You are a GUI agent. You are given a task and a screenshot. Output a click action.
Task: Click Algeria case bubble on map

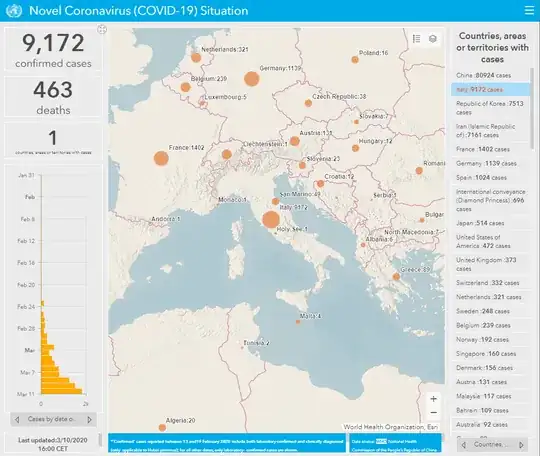(162, 428)
